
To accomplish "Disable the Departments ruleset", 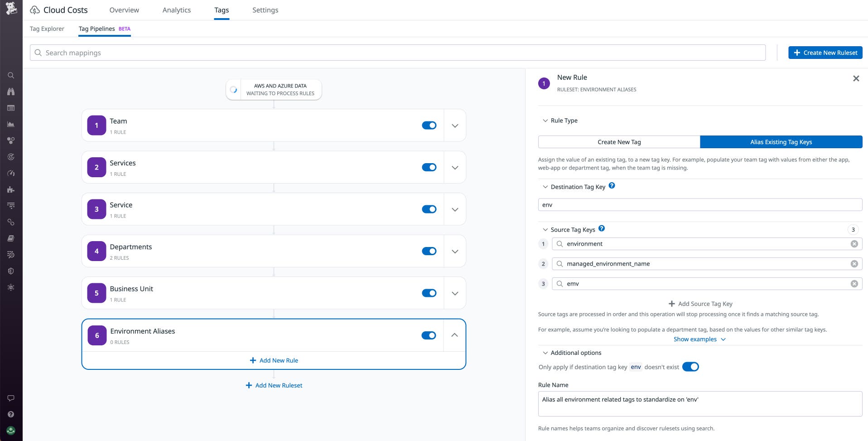I will tap(429, 251).
